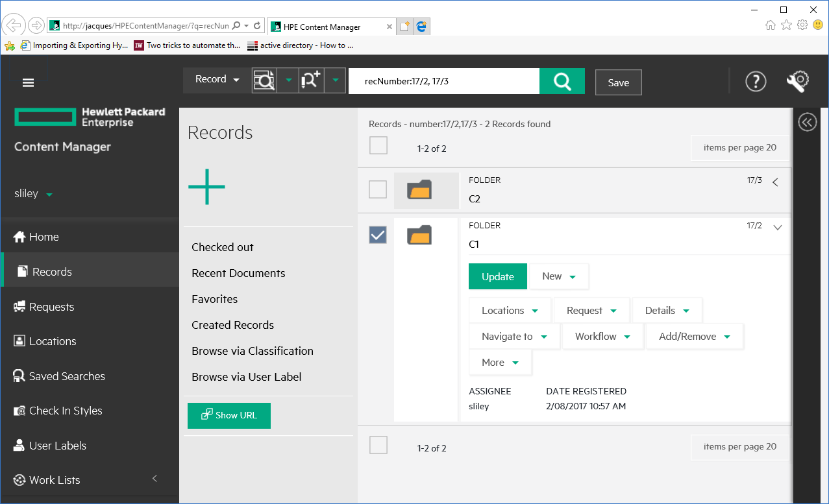Open the hamburger navigation menu

pos(28,82)
